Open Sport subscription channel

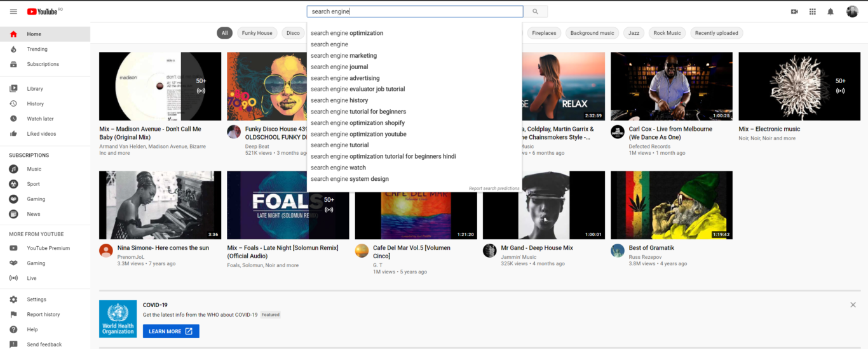point(45,184)
